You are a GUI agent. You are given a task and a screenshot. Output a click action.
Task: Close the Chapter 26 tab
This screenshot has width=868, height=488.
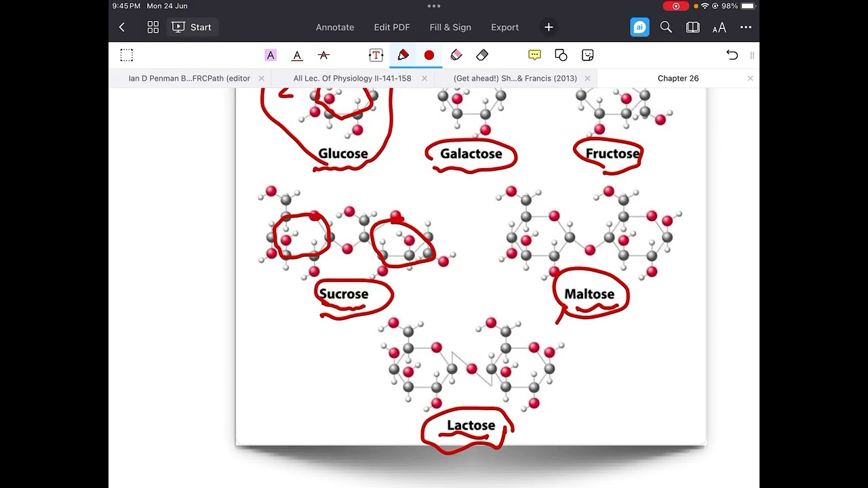(x=750, y=78)
